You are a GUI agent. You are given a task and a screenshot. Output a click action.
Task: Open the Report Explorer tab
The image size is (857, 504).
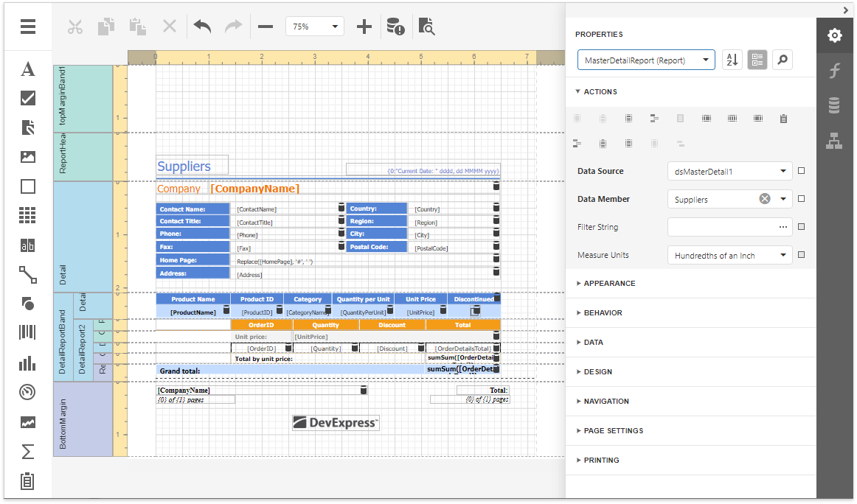(834, 141)
